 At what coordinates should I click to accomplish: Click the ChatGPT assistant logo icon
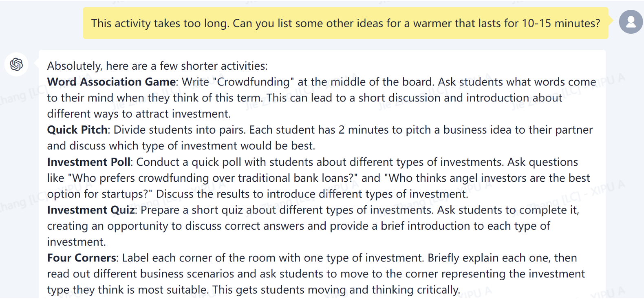(17, 64)
